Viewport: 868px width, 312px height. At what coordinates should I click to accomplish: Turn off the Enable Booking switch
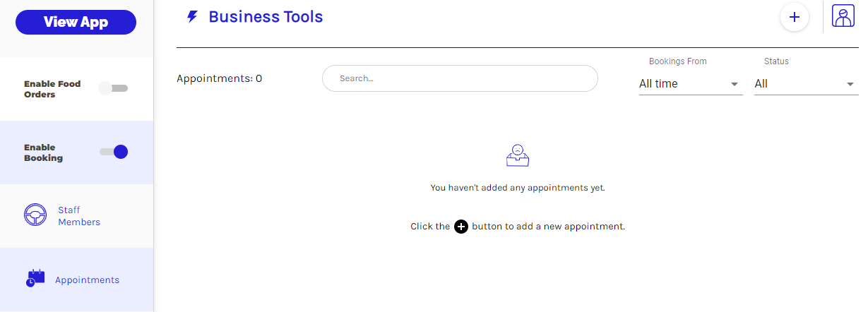114,152
